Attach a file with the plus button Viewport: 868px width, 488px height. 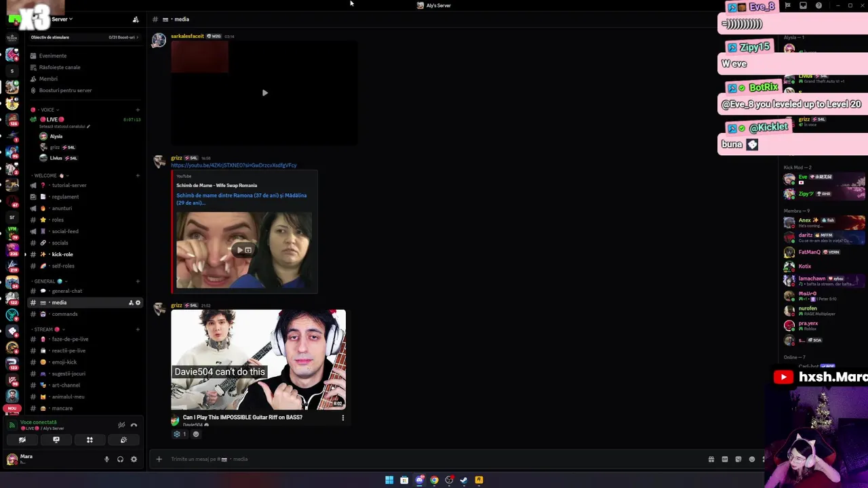pos(159,459)
